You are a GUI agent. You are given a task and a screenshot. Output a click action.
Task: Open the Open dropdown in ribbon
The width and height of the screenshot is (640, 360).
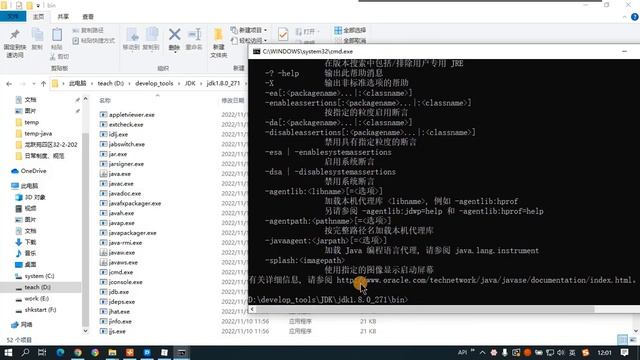(308, 31)
